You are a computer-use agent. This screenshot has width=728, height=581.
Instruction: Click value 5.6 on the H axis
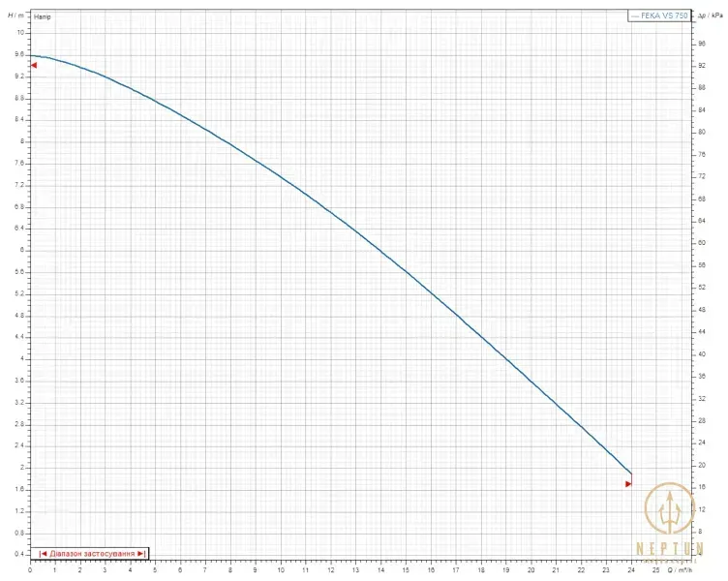(19, 272)
